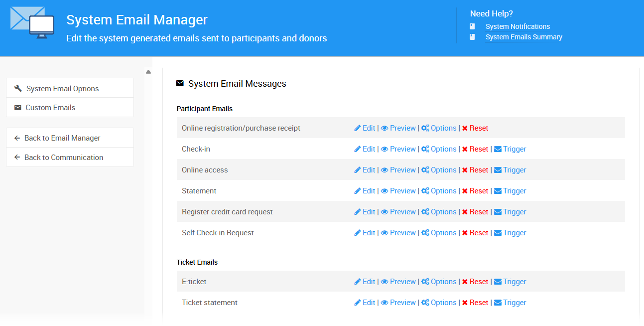Open the System Emails Summary help link
This screenshot has height=326, width=644.
(x=523, y=37)
